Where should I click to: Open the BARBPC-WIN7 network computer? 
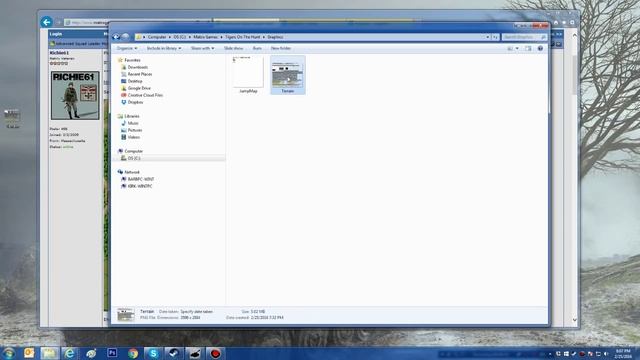(x=141, y=179)
